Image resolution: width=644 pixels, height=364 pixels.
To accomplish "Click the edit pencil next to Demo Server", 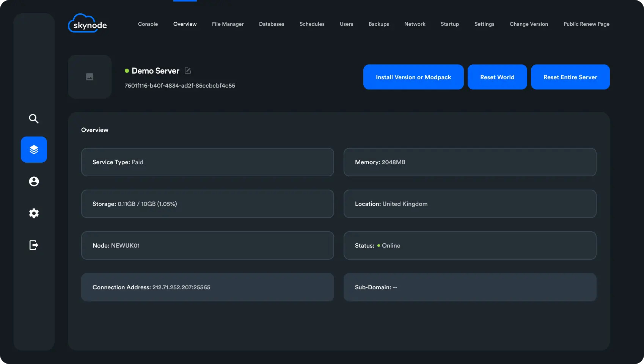I will pos(188,71).
